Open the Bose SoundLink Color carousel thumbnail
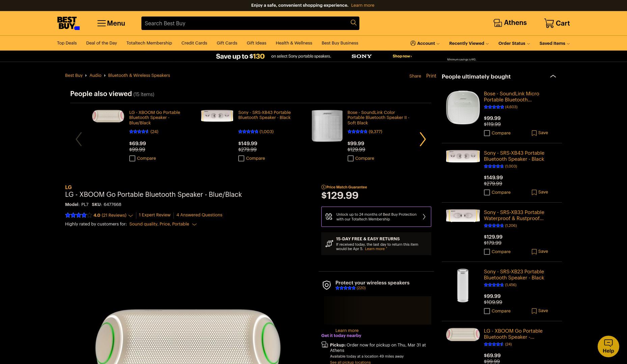This screenshot has height=364, width=627. click(327, 126)
